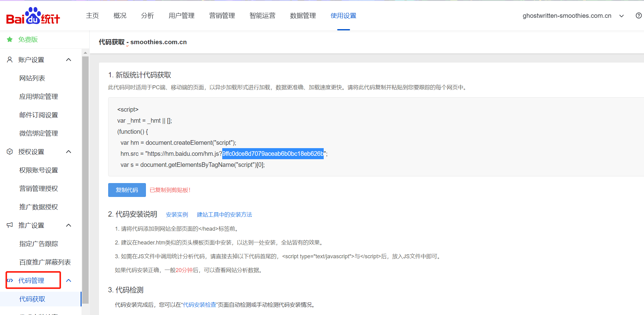Screen dimensions: 644x315
Task: Collapse the 授权设置 section chevron
Action: (69, 152)
